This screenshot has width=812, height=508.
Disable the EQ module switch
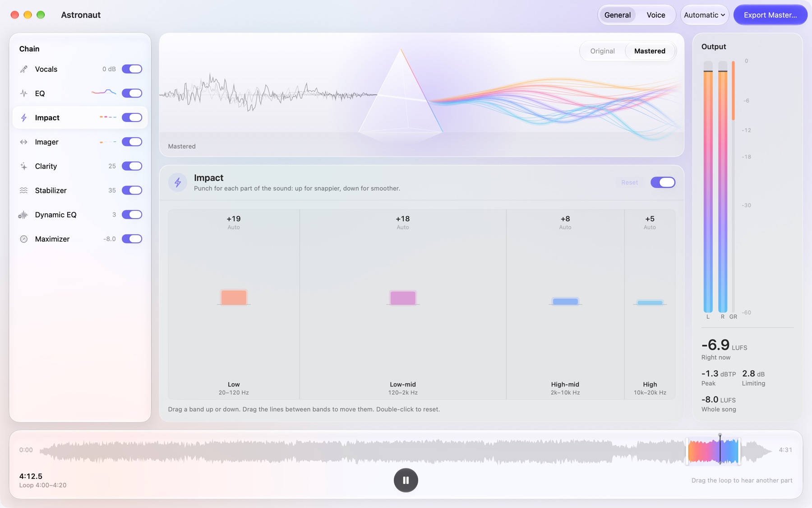point(132,93)
